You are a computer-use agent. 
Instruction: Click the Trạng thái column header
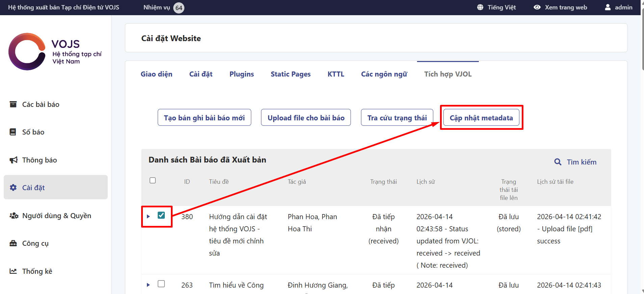pos(384,182)
